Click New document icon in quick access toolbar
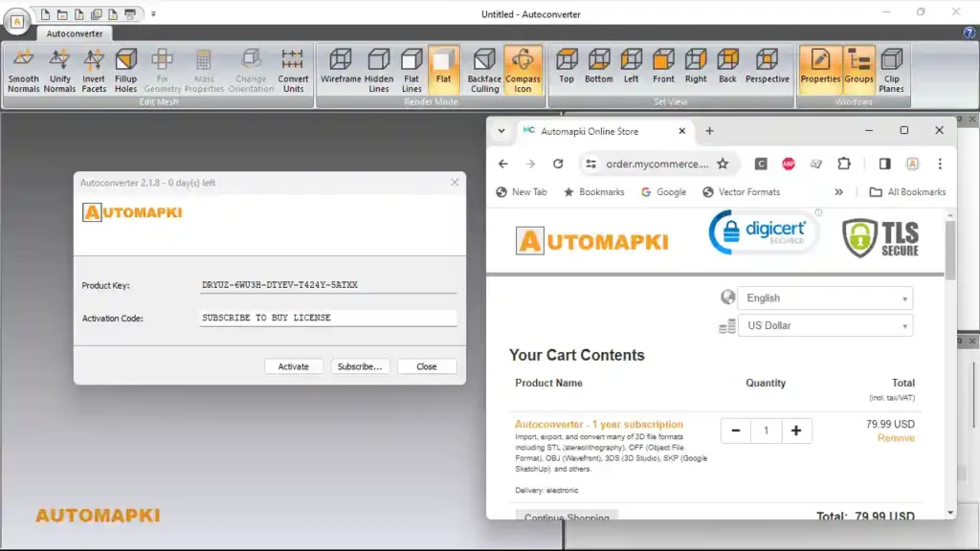Viewport: 980px width, 551px height. 45,13
